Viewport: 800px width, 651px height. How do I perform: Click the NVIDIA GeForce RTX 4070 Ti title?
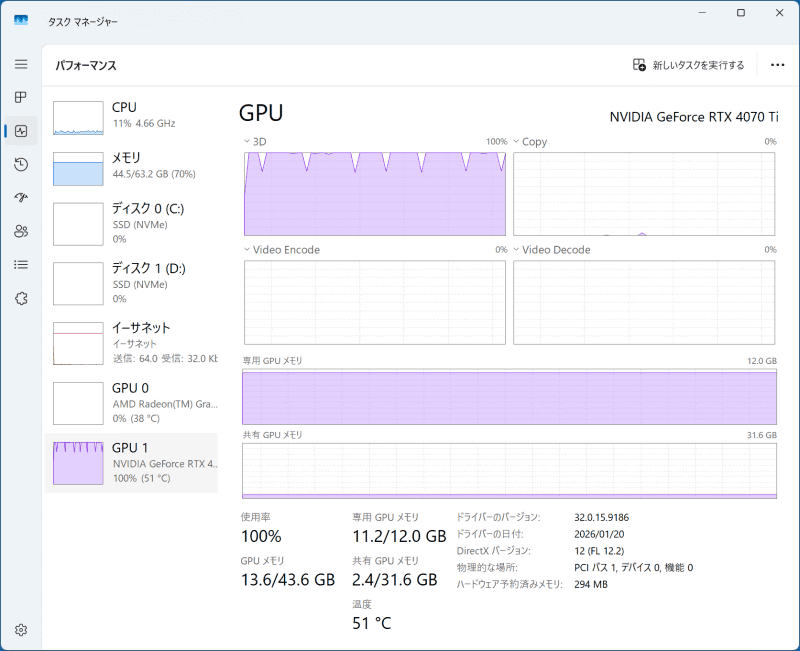(x=694, y=117)
